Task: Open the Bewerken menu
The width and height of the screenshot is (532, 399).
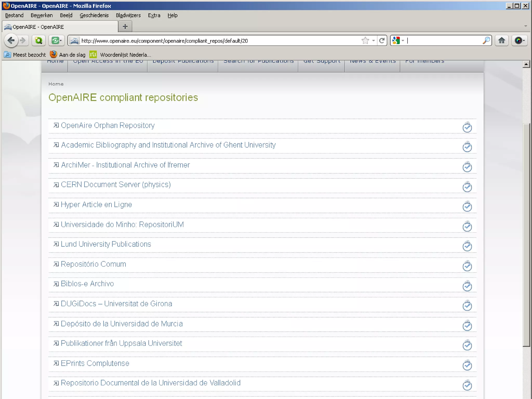Action: [42, 15]
